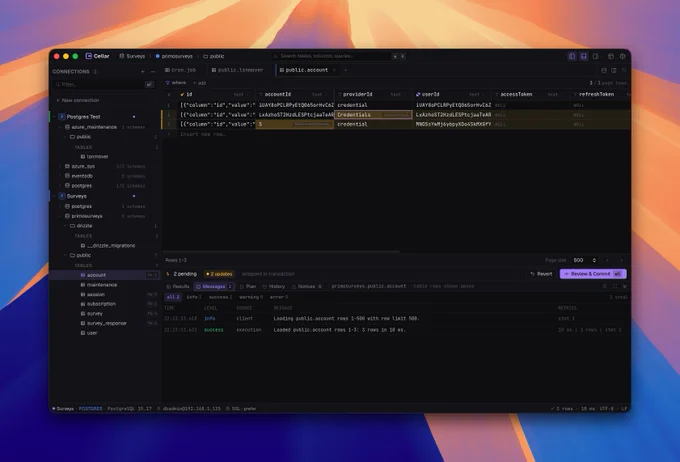
Task: Click the maximize panel icon in results toolbar
Action: 615,286
